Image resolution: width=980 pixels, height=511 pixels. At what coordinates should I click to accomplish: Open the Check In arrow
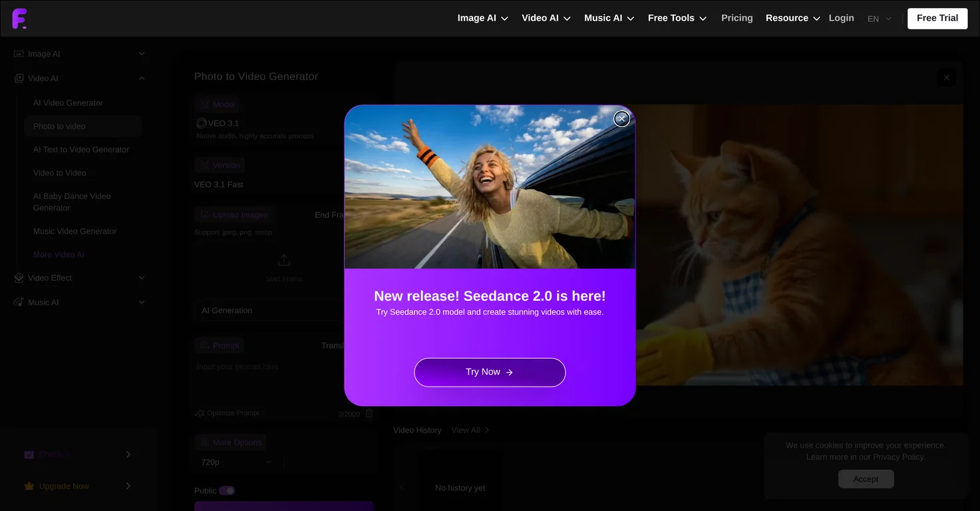pos(128,454)
